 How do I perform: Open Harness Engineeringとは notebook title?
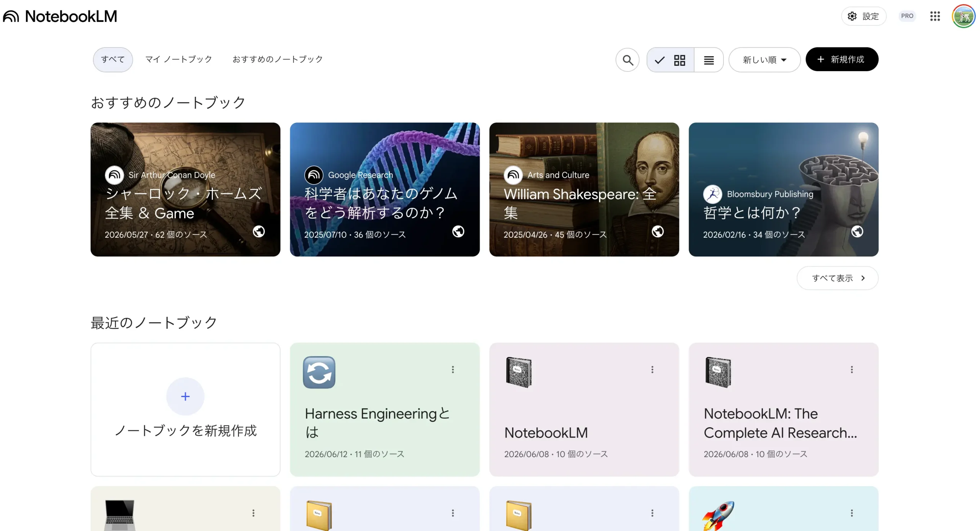point(377,423)
